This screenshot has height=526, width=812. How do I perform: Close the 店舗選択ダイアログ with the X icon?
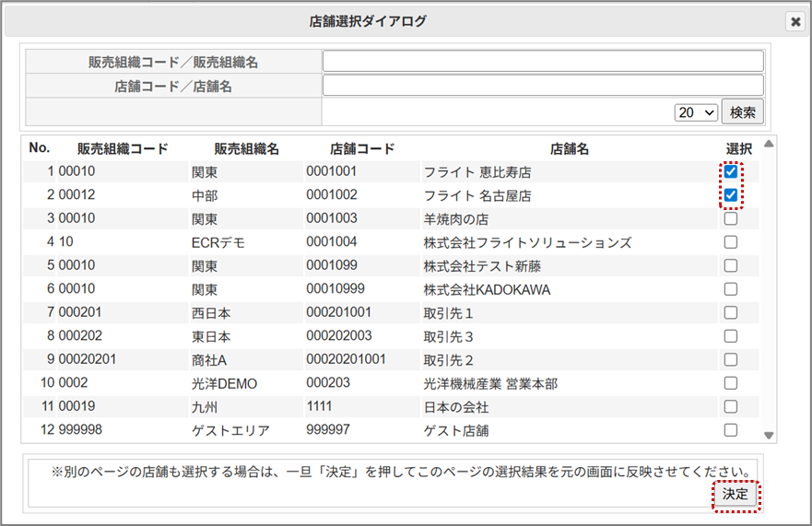pyautogui.click(x=794, y=21)
